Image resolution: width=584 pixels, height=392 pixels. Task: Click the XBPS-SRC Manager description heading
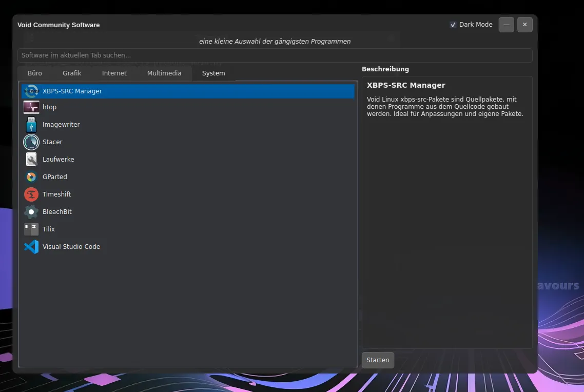pos(406,85)
